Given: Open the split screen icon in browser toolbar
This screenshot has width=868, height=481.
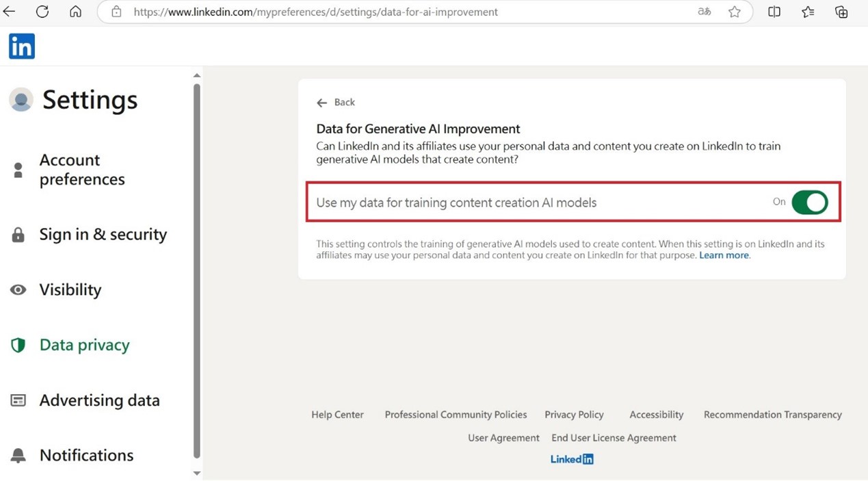Looking at the screenshot, I should (774, 12).
